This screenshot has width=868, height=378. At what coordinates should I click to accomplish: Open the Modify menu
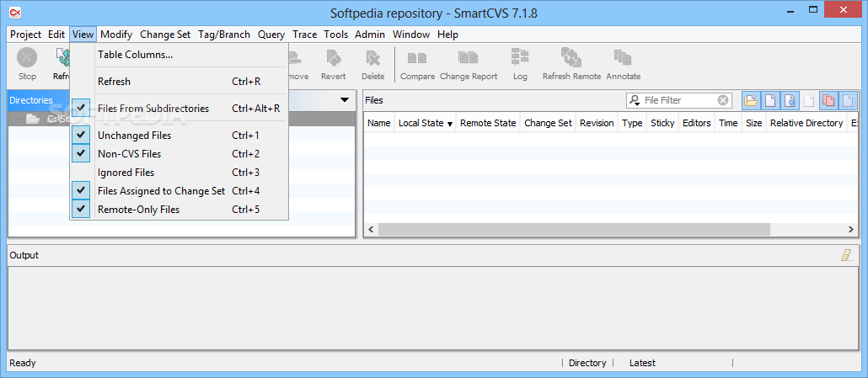116,35
